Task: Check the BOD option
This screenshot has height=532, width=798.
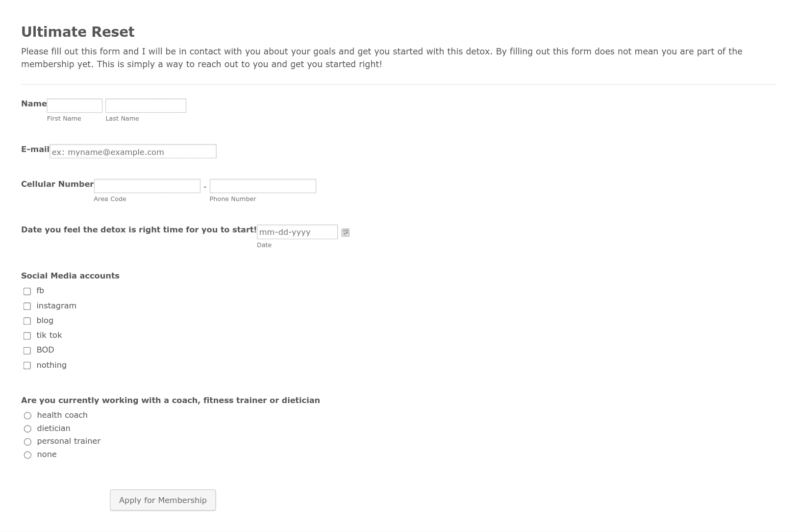Action: (27, 351)
